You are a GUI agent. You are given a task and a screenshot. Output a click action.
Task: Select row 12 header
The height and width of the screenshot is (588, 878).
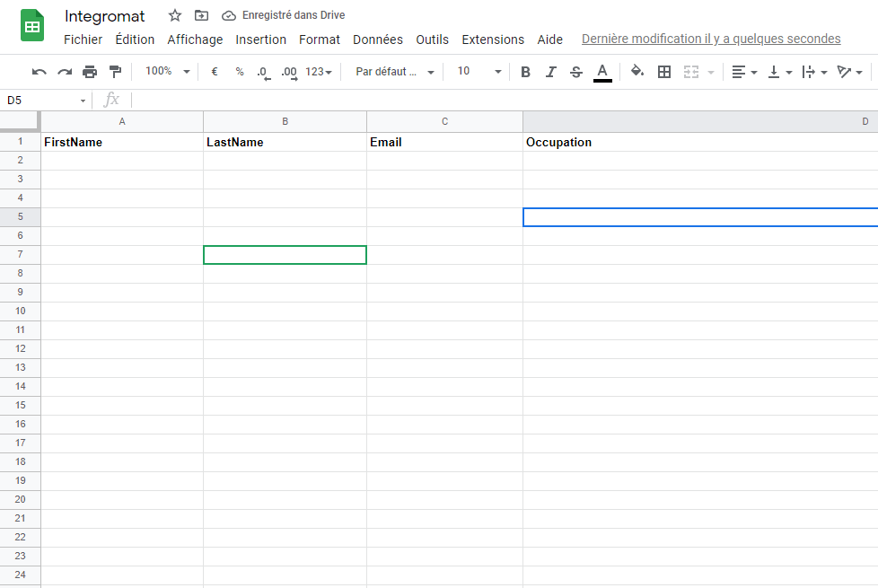(x=20, y=348)
